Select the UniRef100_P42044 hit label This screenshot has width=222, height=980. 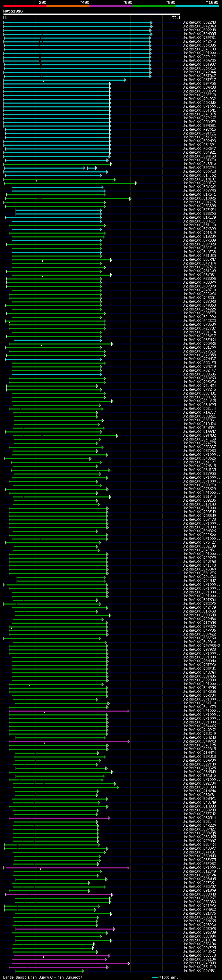pyautogui.click(x=199, y=72)
